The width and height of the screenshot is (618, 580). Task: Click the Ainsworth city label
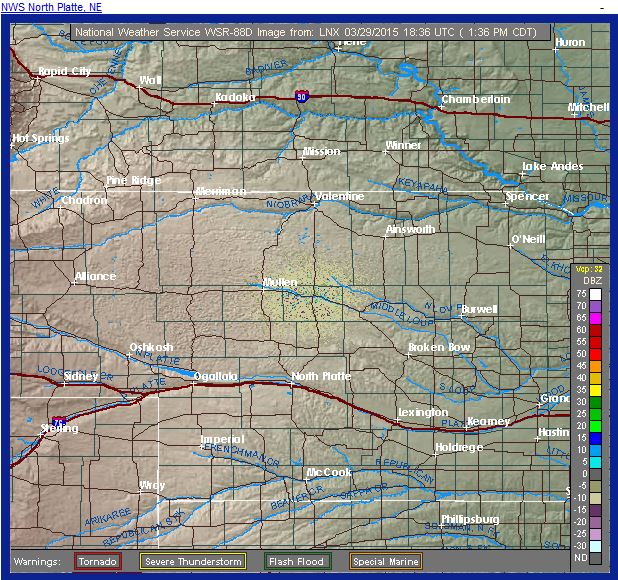click(410, 229)
